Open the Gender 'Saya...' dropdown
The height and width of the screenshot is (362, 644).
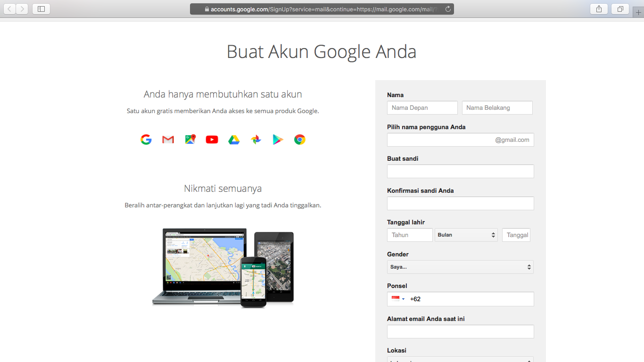[461, 267]
